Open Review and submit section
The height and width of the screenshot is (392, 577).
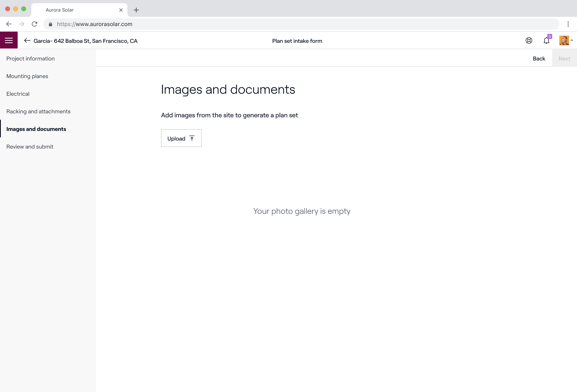48,147
